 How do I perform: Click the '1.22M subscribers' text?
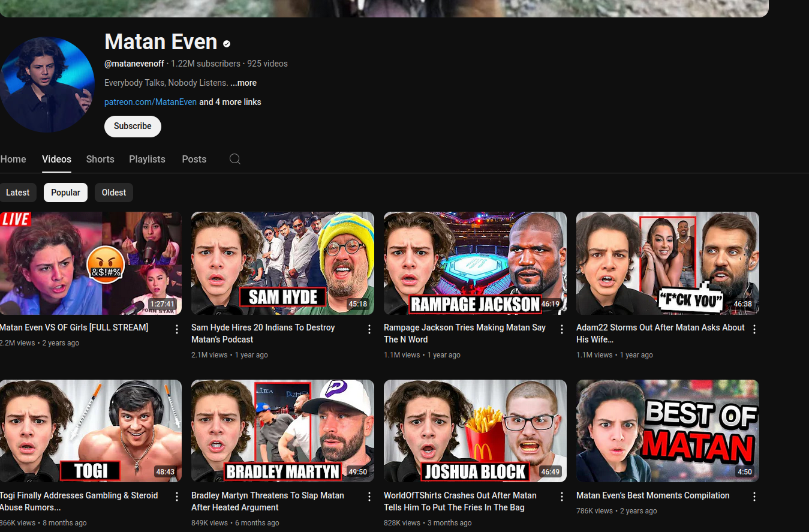point(205,64)
